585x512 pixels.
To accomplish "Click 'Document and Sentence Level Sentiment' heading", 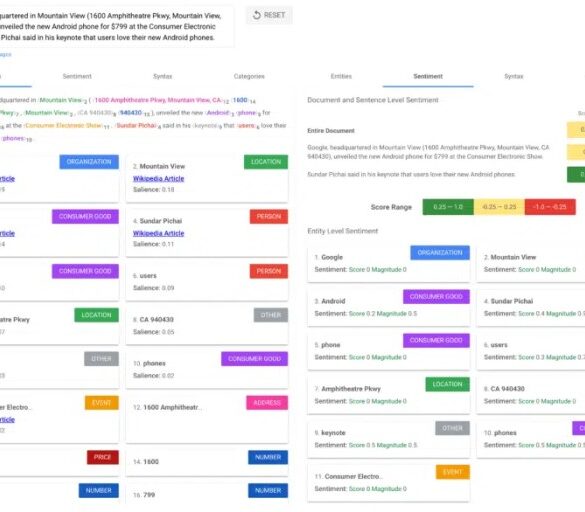I will click(373, 100).
